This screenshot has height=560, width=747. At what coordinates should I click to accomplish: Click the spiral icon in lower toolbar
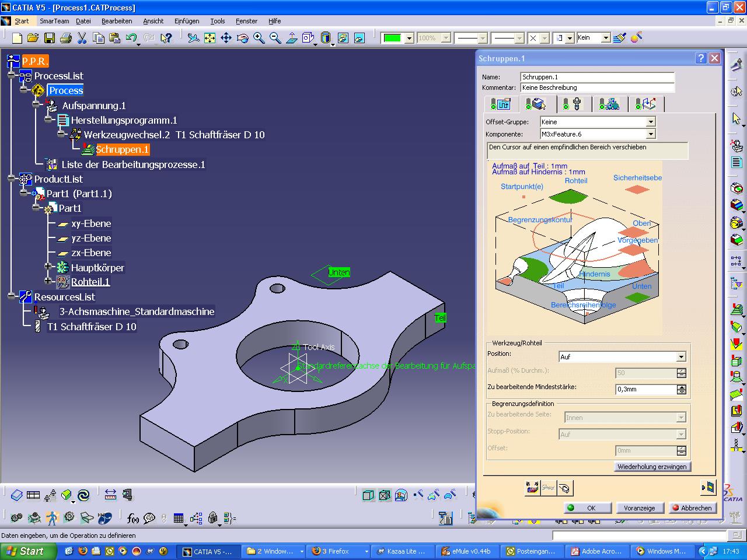[x=83, y=495]
